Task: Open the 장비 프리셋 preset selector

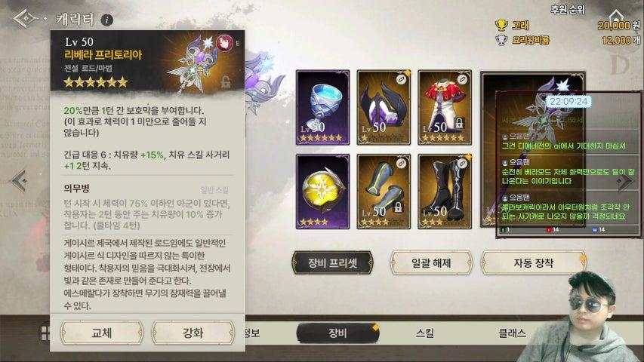Action: (x=332, y=262)
